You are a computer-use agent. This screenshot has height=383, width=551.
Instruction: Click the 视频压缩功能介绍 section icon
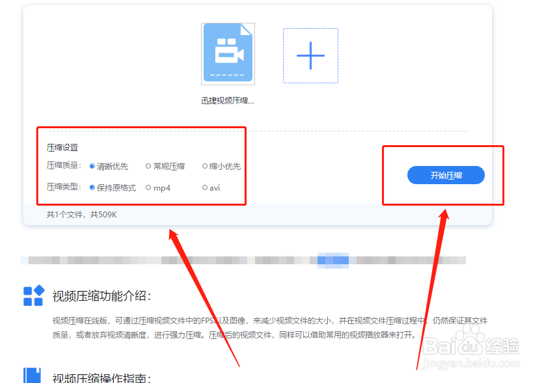pyautogui.click(x=34, y=296)
